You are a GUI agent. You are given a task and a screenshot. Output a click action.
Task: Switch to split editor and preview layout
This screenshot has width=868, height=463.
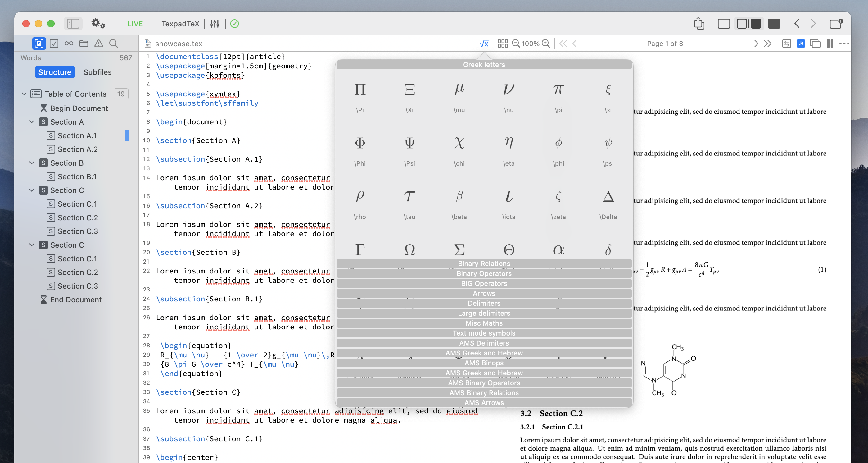[x=749, y=24]
